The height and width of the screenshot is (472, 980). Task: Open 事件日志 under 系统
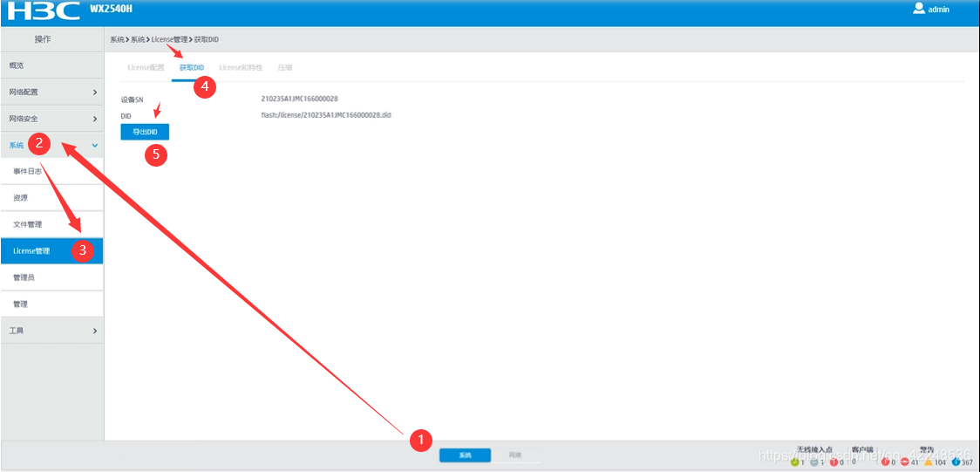click(51, 171)
